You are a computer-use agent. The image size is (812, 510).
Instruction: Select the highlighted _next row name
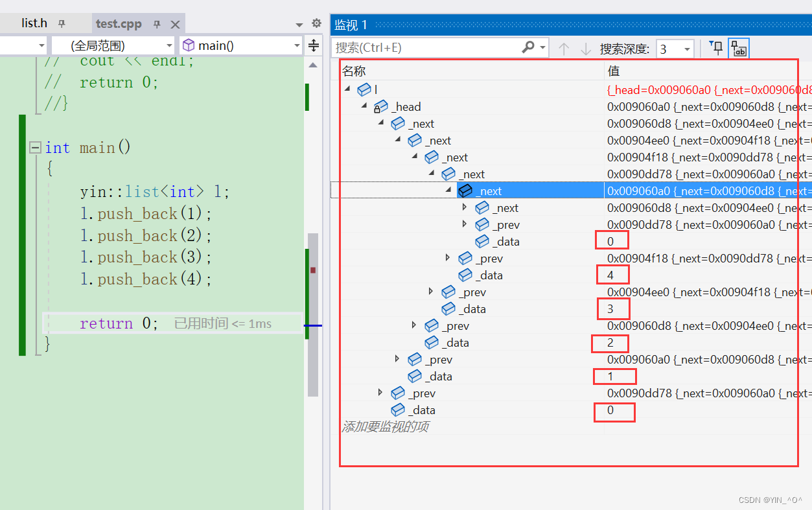[x=489, y=191]
